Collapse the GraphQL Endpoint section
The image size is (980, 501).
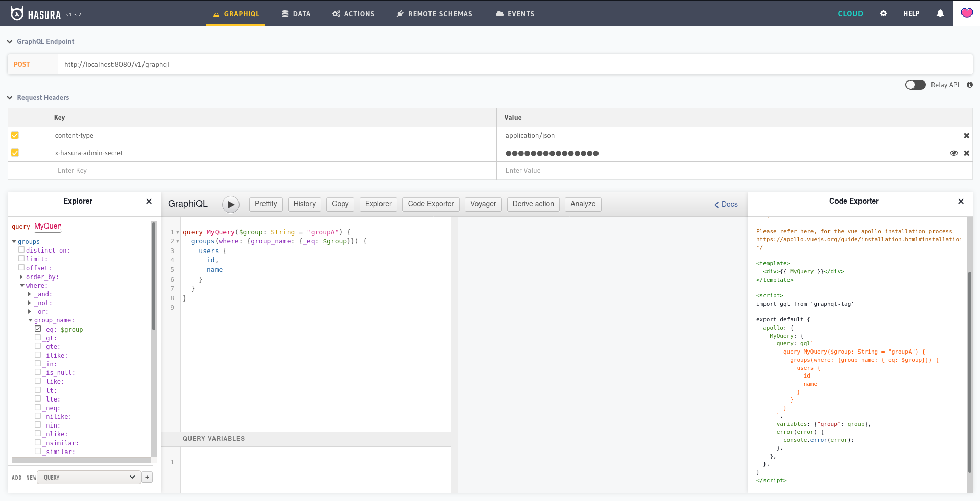point(10,42)
